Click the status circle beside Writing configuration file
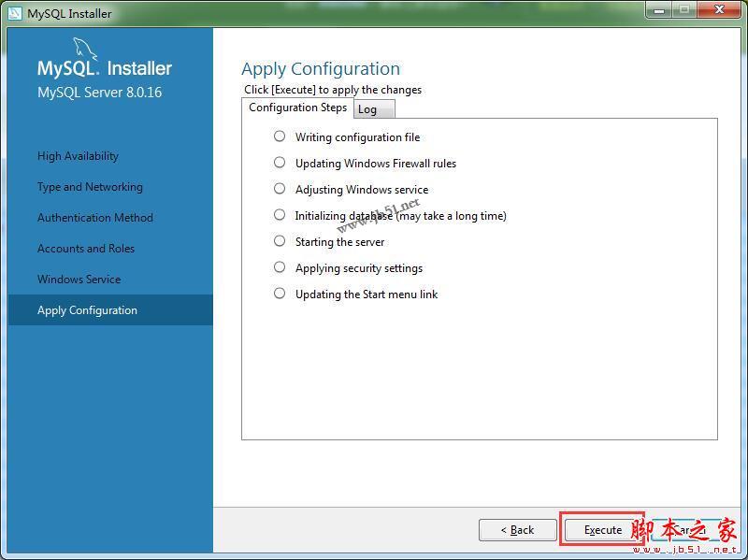 coord(279,136)
